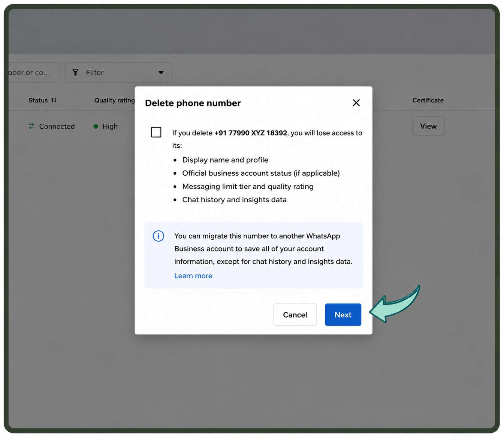Click Chat history and insights data bullet
The width and height of the screenshot is (504, 438).
(234, 200)
